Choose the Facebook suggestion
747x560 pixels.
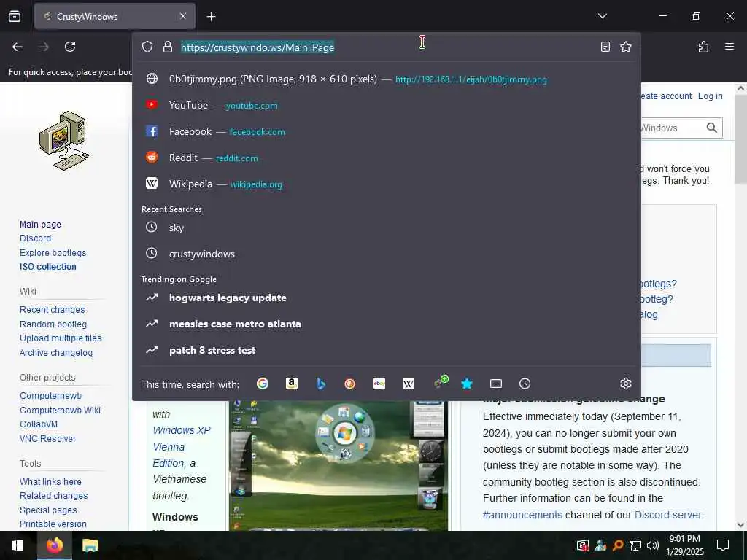[387, 131]
